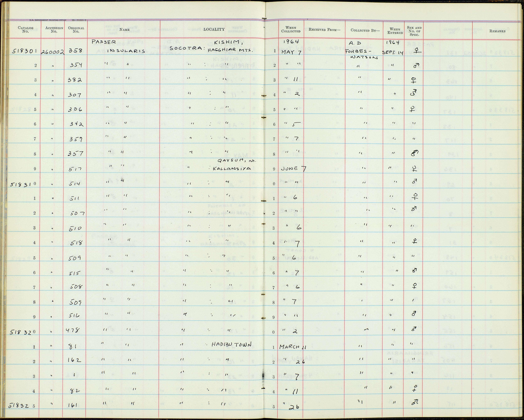Click the locality "KALLANSIYA"
The width and height of the screenshot is (524, 420).
pyautogui.click(x=232, y=168)
